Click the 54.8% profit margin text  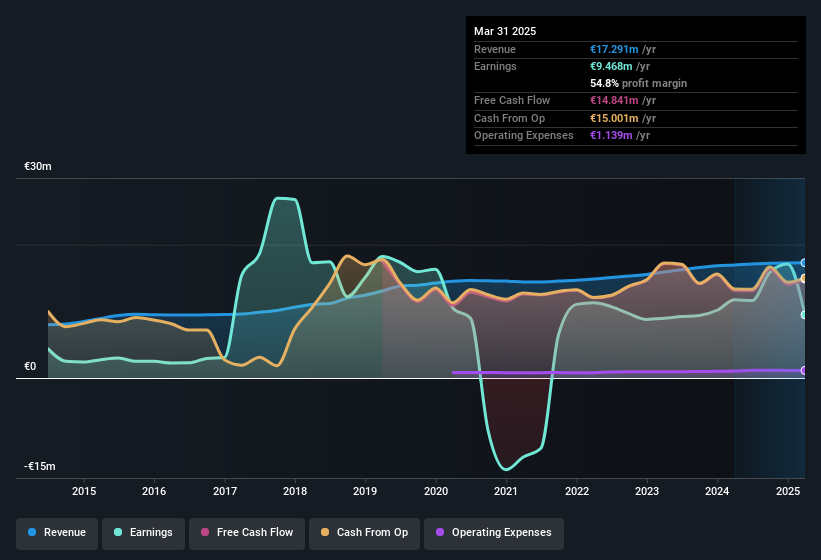(x=638, y=83)
